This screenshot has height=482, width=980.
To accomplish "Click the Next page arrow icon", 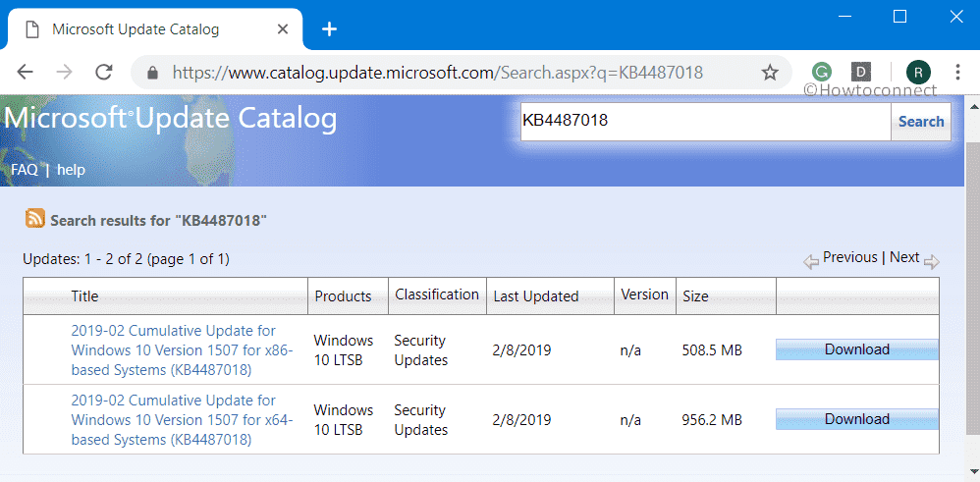I will [x=931, y=262].
